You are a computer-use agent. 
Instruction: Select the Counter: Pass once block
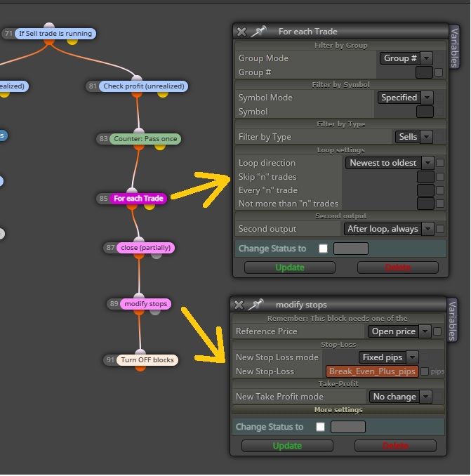click(145, 139)
